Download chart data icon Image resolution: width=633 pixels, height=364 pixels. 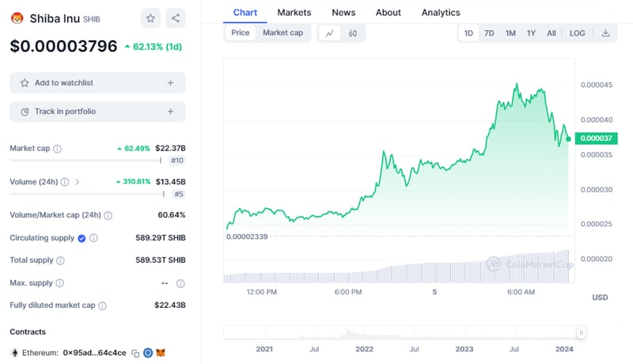(605, 33)
